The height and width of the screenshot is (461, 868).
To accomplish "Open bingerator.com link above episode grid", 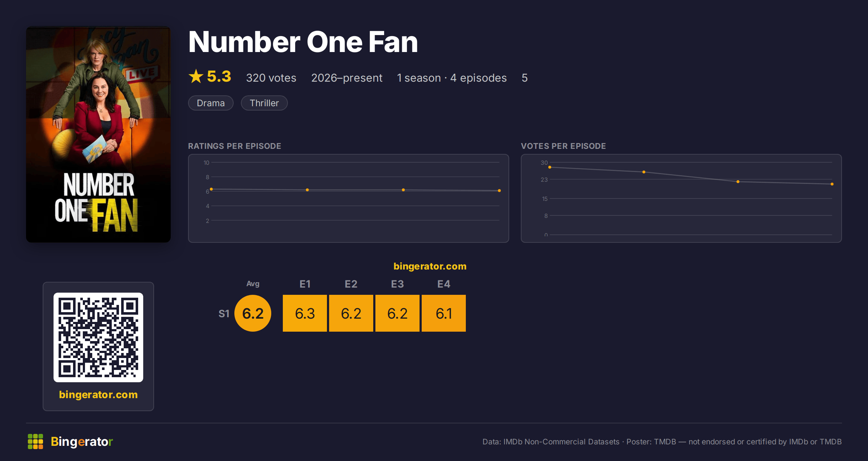I will point(430,266).
